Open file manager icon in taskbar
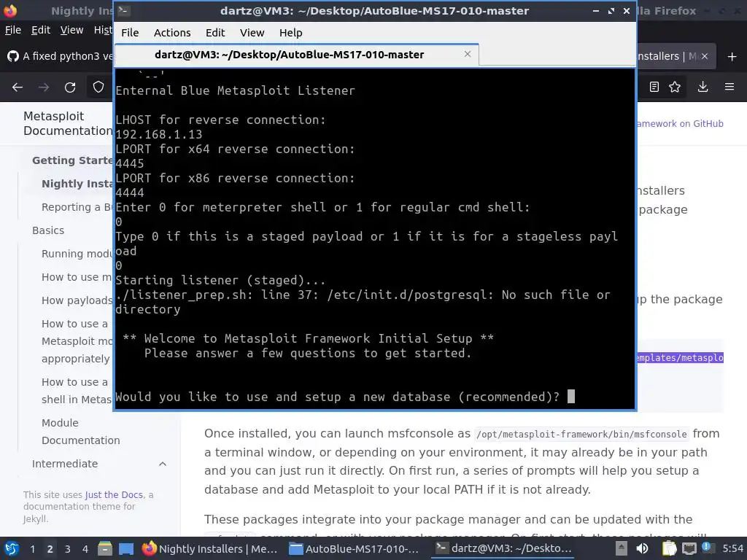 tap(105, 548)
